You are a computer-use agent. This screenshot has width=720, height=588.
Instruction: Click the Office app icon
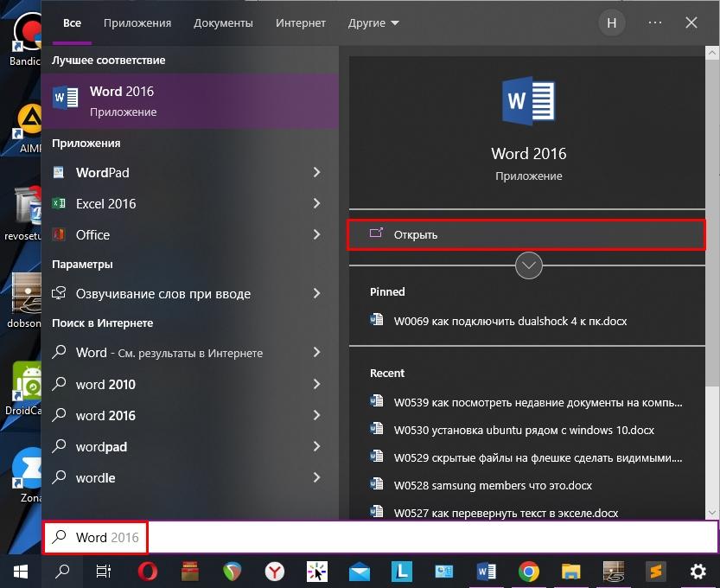[59, 234]
